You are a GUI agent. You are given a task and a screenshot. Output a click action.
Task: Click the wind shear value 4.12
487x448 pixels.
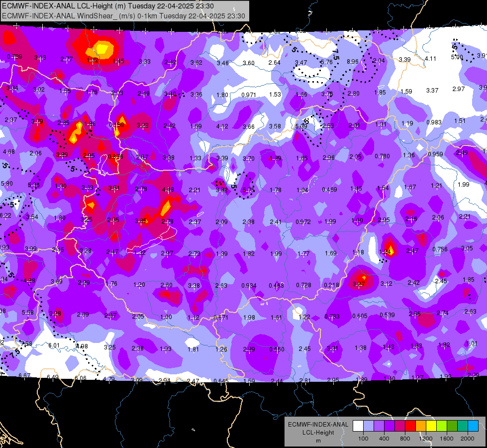tap(222, 126)
